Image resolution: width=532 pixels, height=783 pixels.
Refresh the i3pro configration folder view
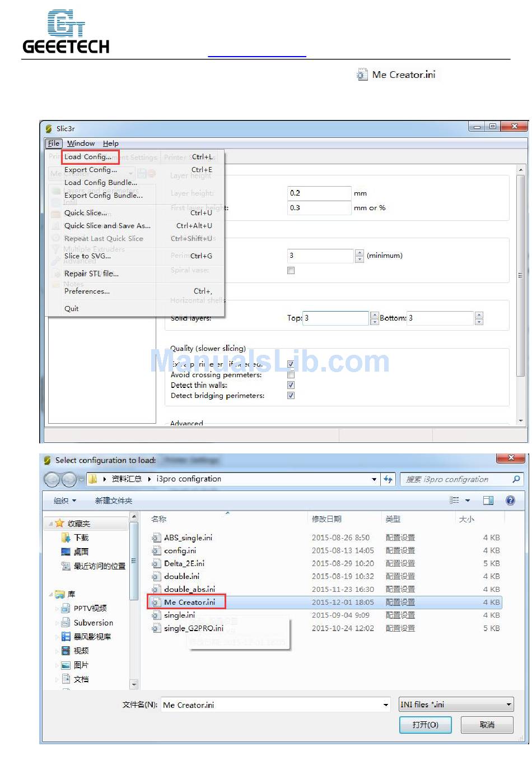point(388,479)
